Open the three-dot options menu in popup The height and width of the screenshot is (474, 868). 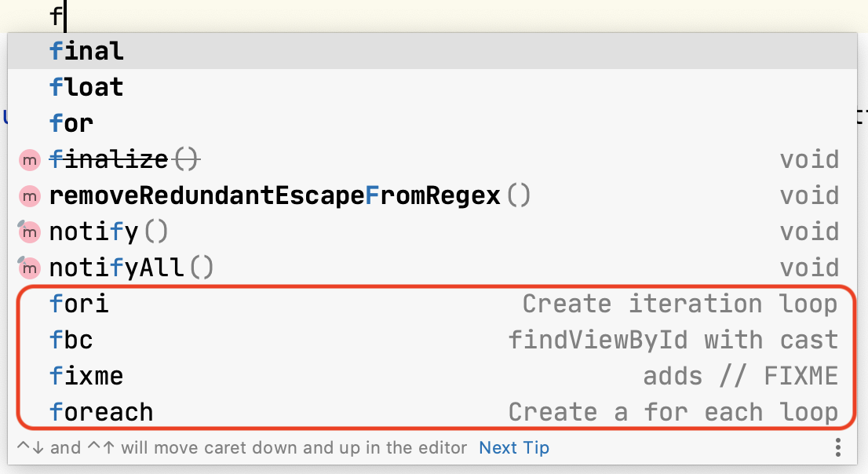click(838, 448)
